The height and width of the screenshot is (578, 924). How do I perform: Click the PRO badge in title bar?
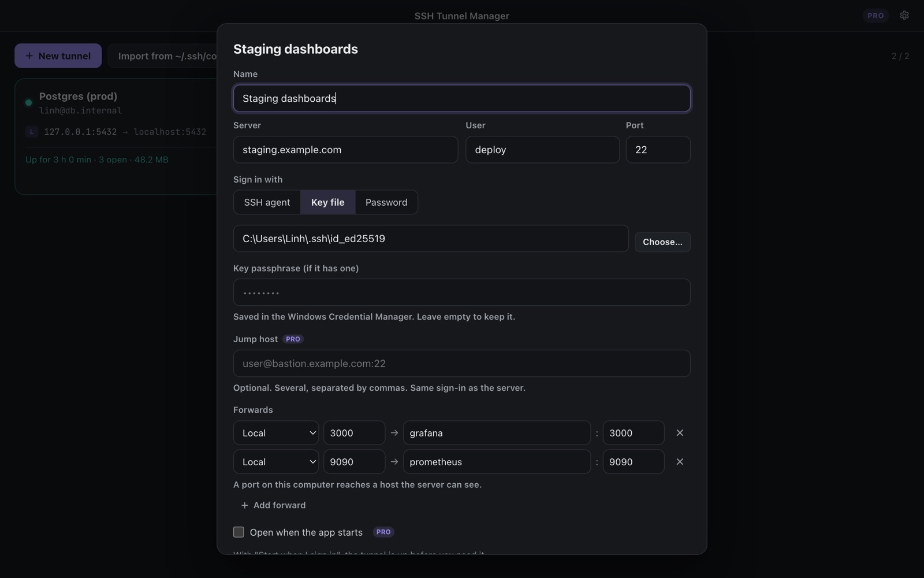coord(875,16)
